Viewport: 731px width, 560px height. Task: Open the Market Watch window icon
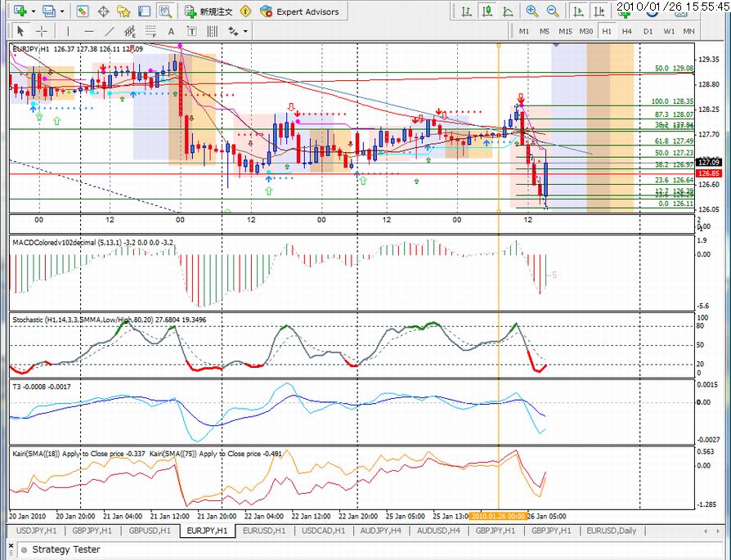pyautogui.click(x=83, y=11)
